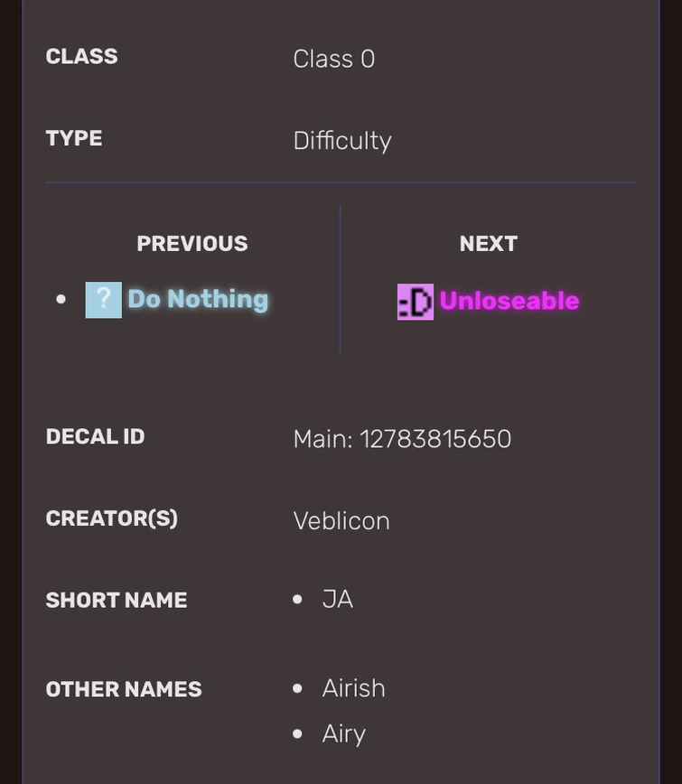Screen dimensions: 682x784
Task: Click the CLASS row label
Action: coord(81,56)
